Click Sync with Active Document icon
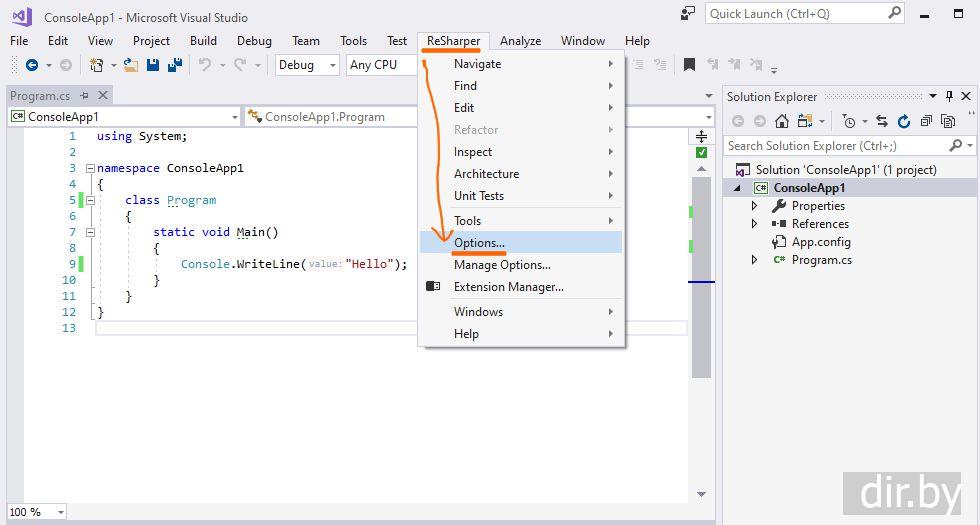 tap(881, 121)
